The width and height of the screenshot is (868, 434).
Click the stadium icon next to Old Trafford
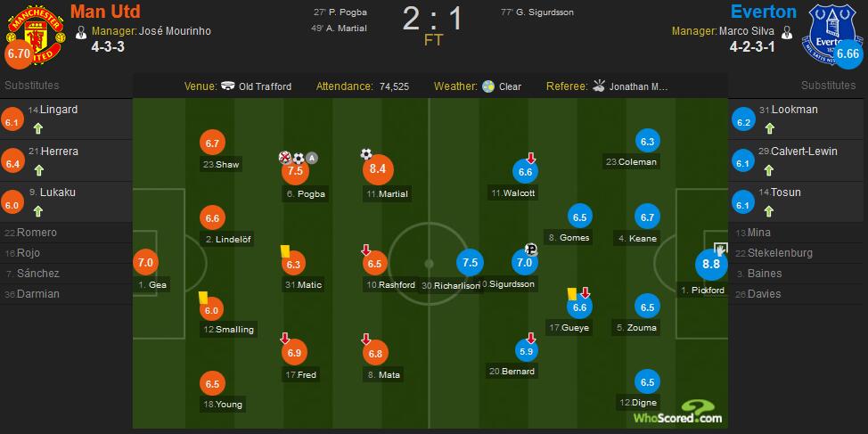(229, 87)
